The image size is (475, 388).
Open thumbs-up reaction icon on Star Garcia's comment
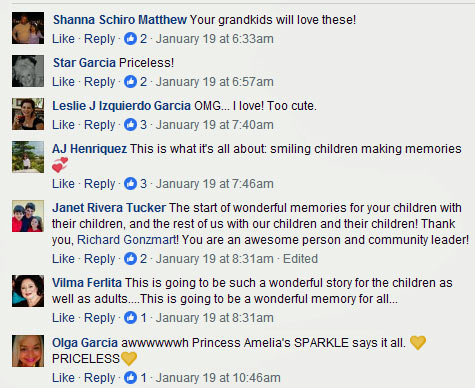coord(130,82)
